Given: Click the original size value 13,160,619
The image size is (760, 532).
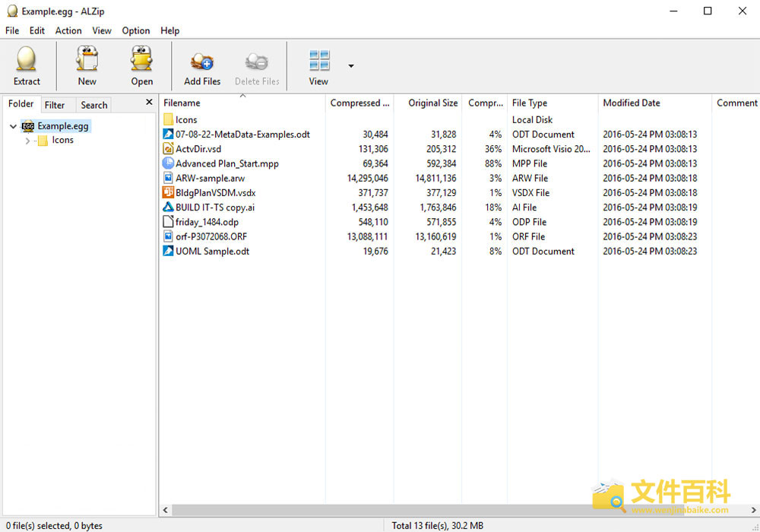Looking at the screenshot, I should pyautogui.click(x=435, y=236).
